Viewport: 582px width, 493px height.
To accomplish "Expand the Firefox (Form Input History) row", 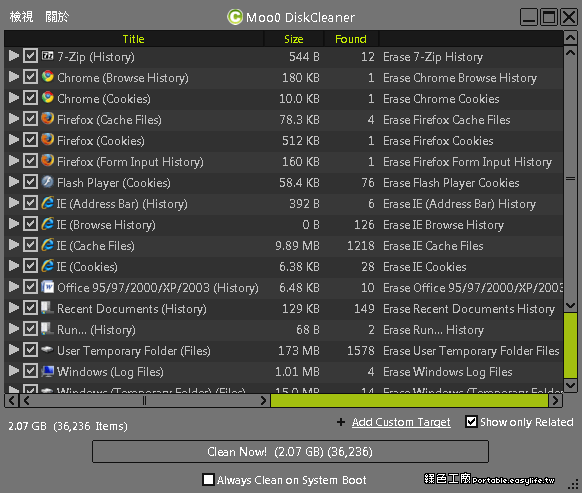I will (x=14, y=161).
